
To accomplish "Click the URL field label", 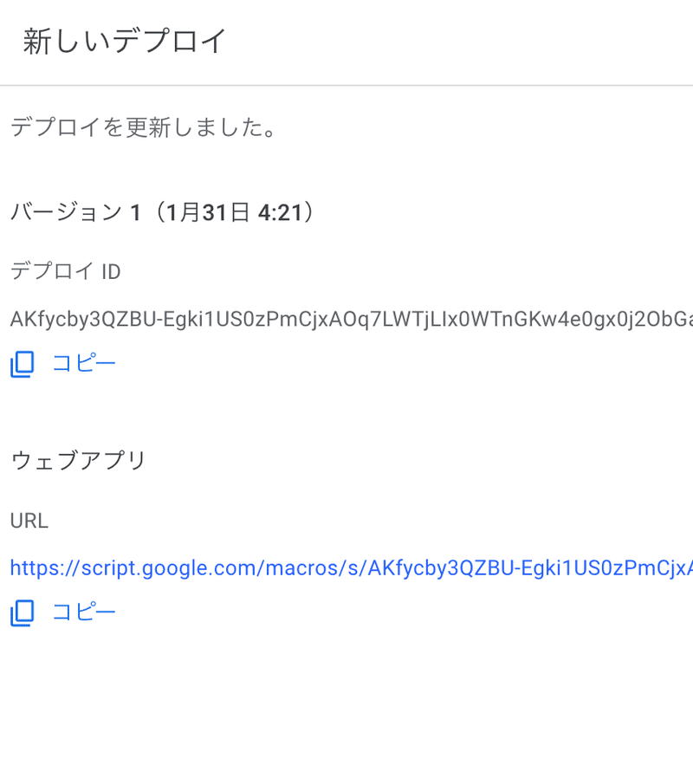I will [x=29, y=521].
